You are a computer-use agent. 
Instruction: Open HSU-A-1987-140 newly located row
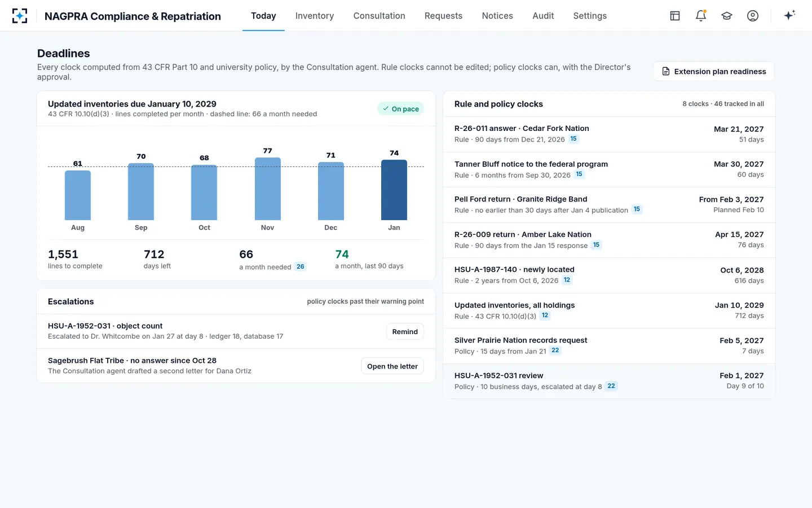click(x=609, y=275)
